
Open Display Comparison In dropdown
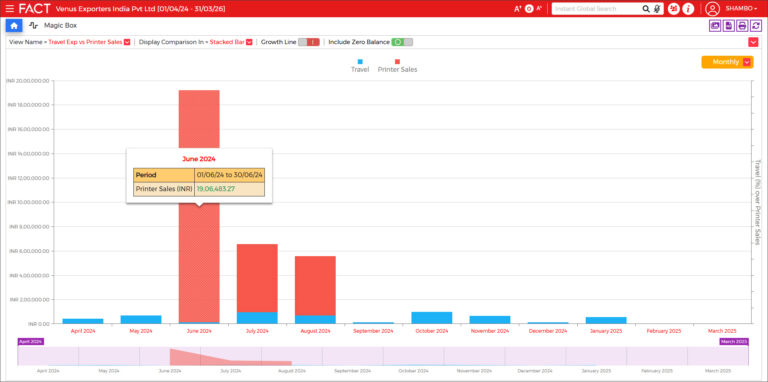point(249,42)
